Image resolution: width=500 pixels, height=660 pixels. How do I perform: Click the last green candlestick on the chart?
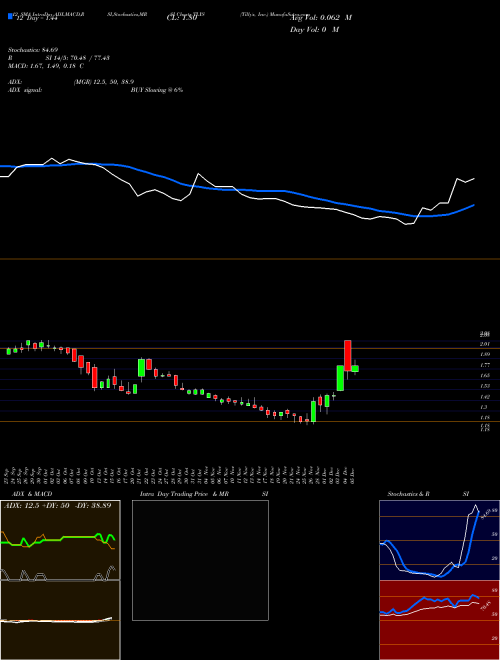point(355,368)
